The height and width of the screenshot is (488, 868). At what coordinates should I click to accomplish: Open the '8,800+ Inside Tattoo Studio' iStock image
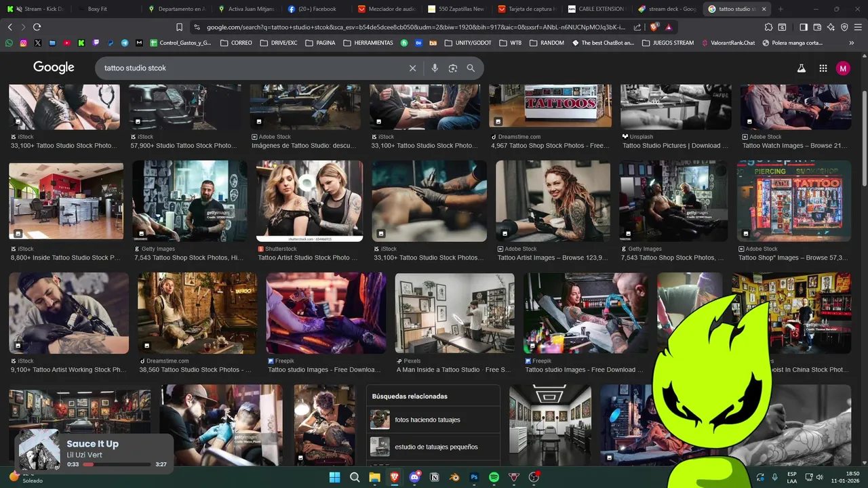(66, 201)
